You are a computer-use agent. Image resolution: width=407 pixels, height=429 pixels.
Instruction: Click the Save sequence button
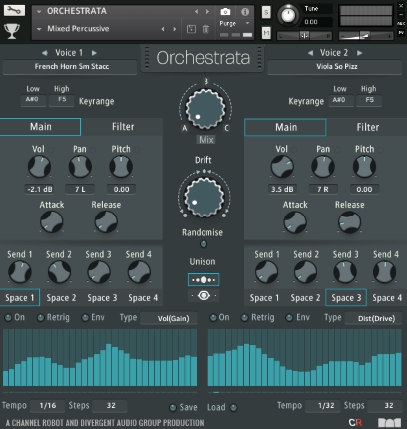click(x=173, y=407)
